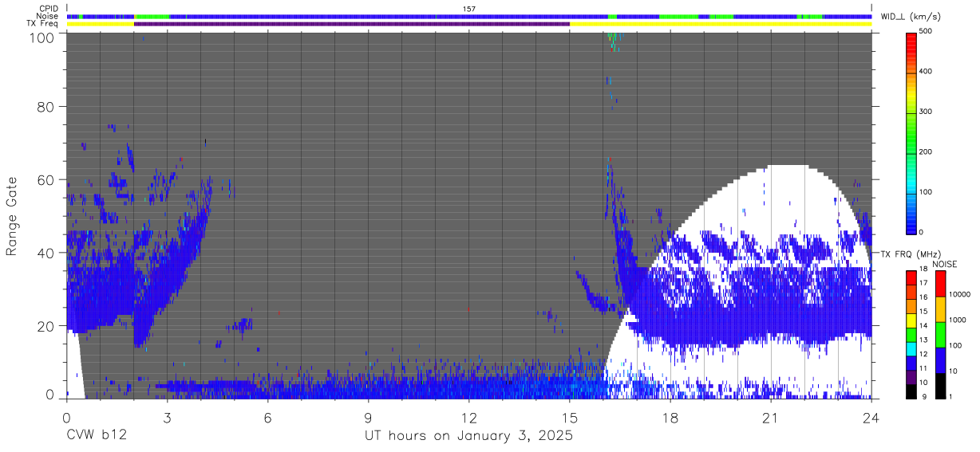Click the UT hours on January 3, 2025 title
Image resolution: width=980 pixels, height=452 pixels.
[x=469, y=437]
